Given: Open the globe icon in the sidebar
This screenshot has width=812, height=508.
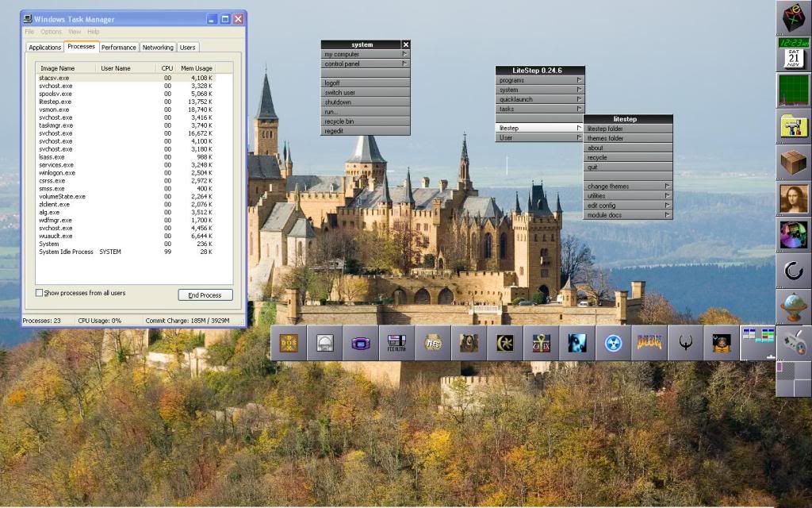Looking at the screenshot, I should tap(793, 307).
